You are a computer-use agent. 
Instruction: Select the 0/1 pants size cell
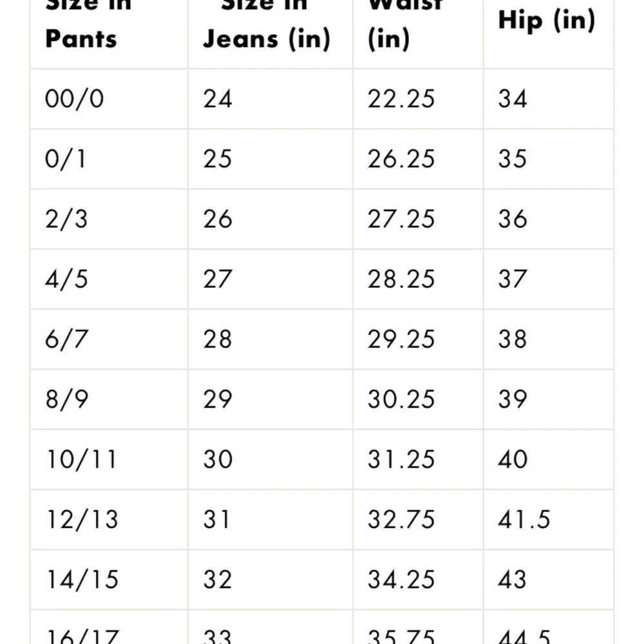point(66,159)
